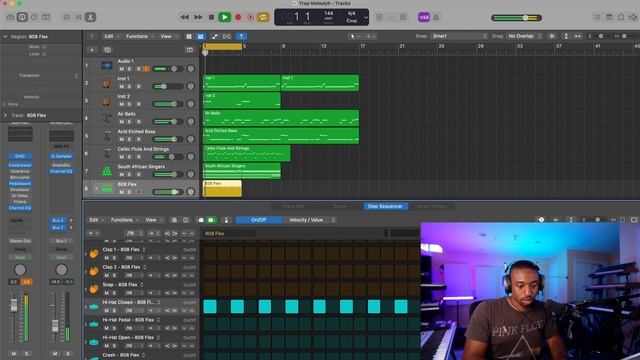
Task: Click the add track plus button
Action: tap(92, 50)
